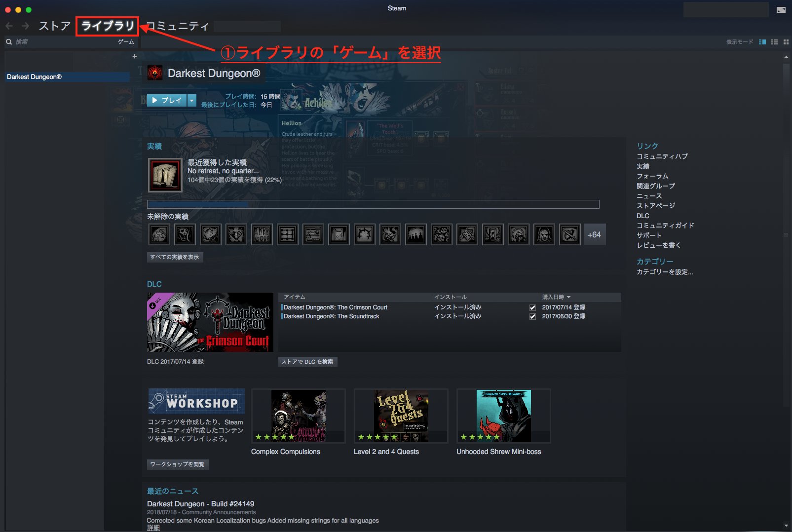Switch to list view mode
The height and width of the screenshot is (532, 792).
(x=774, y=42)
